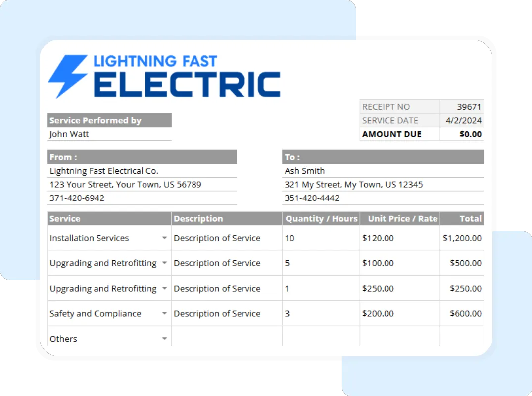
Task: Open the second Upgrading and Retrofitting dropdown
Action: pos(164,288)
